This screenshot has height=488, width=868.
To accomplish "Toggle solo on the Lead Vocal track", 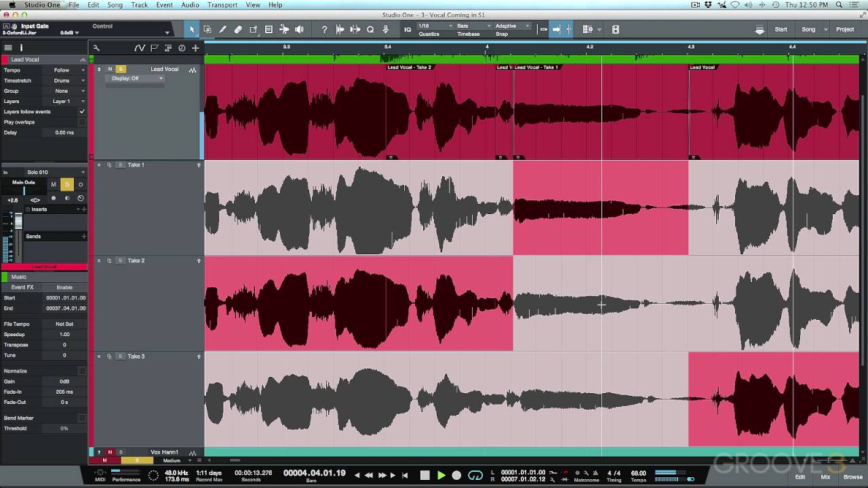I will (121, 69).
